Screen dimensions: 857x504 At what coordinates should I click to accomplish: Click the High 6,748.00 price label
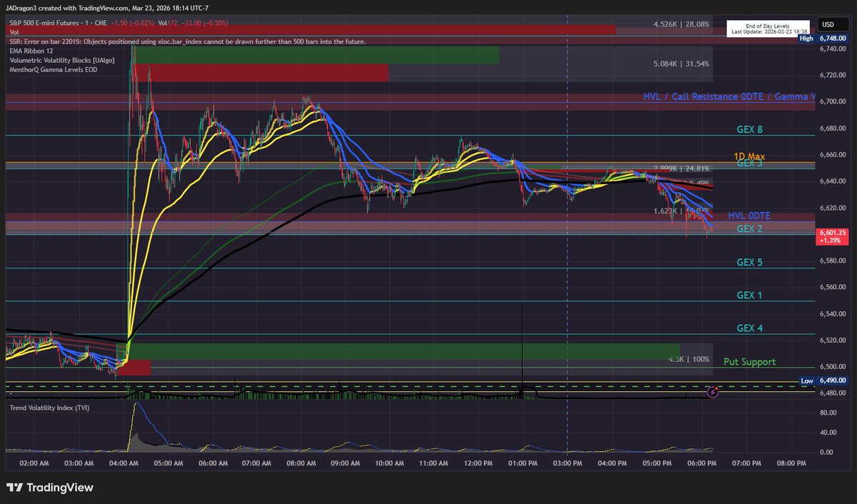coord(823,39)
